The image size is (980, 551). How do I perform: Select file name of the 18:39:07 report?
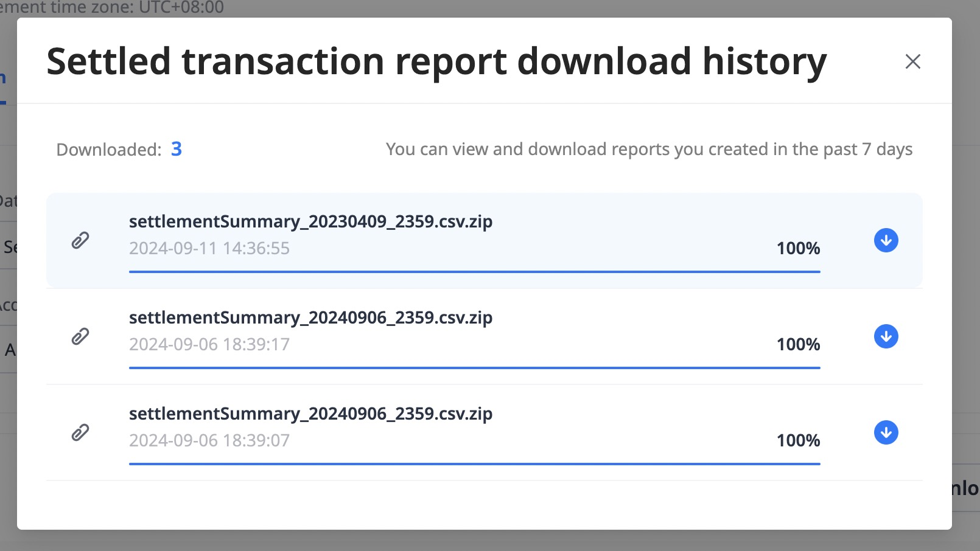tap(310, 414)
